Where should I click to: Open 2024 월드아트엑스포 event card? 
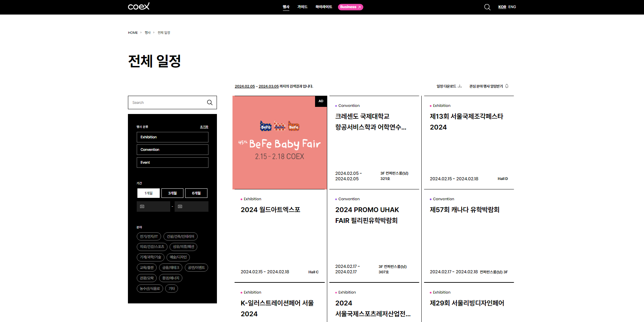click(x=280, y=236)
